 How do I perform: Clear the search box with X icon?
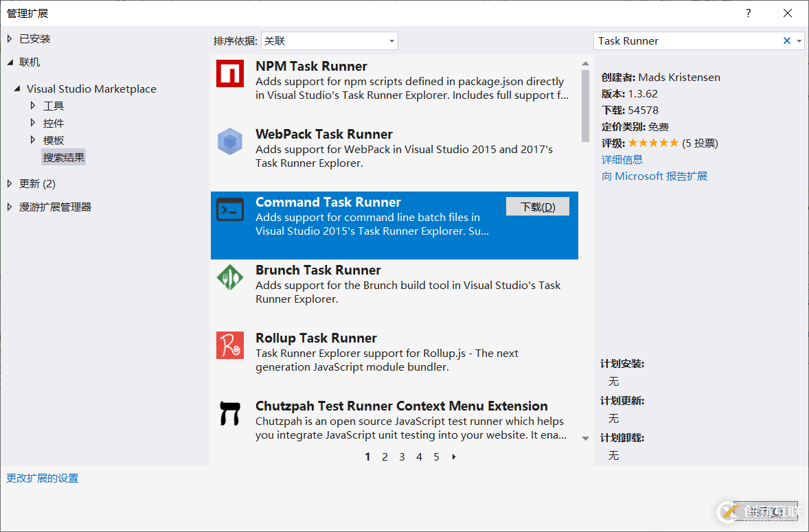pyautogui.click(x=787, y=41)
